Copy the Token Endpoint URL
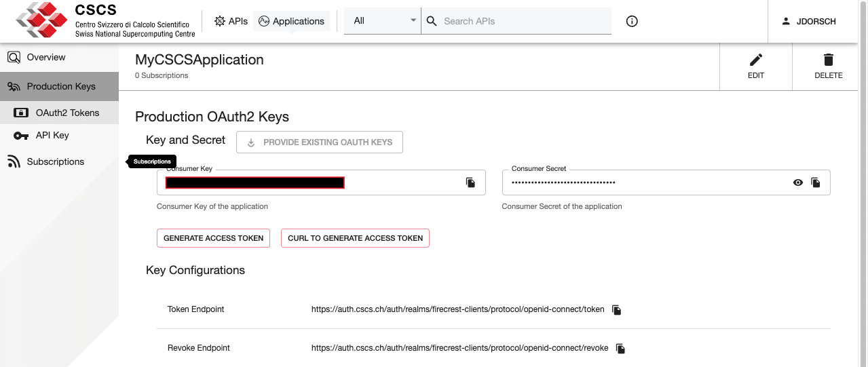Viewport: 868px width, 367px height. (616, 309)
